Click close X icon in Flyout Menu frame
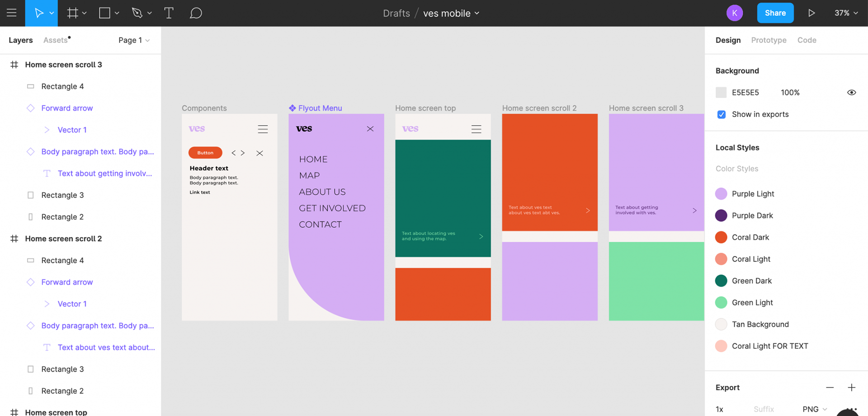The image size is (868, 416). click(x=370, y=129)
